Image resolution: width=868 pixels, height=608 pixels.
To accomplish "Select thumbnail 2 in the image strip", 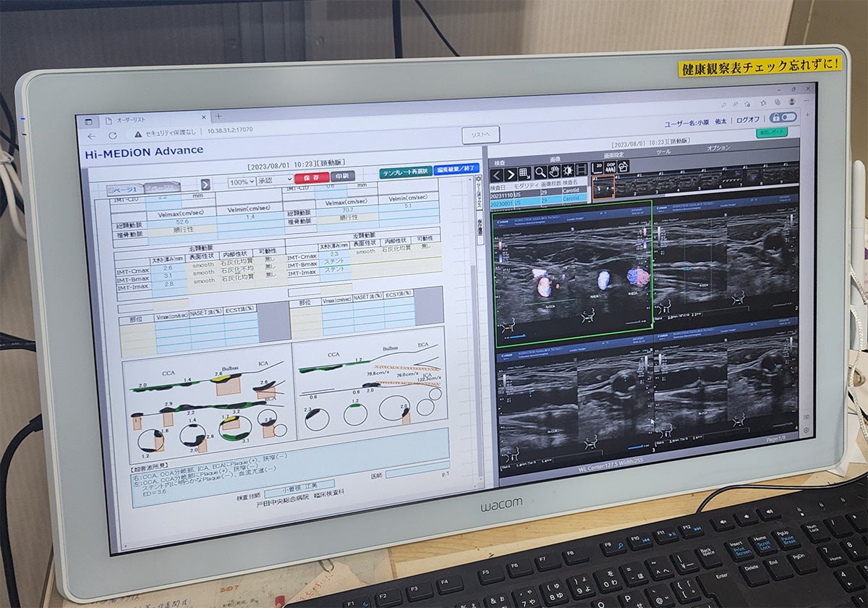I will point(626,186).
